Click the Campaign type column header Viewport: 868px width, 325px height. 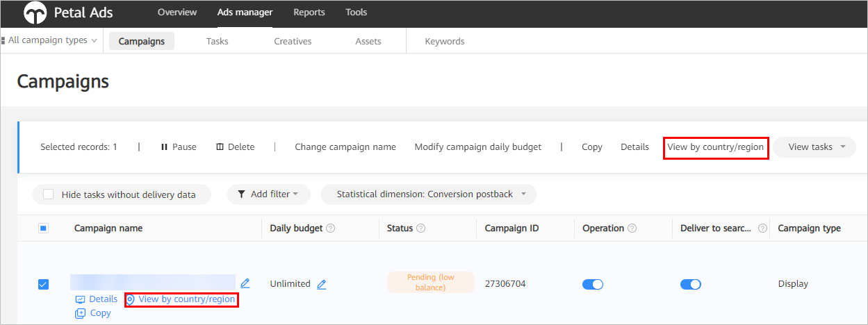tap(810, 228)
